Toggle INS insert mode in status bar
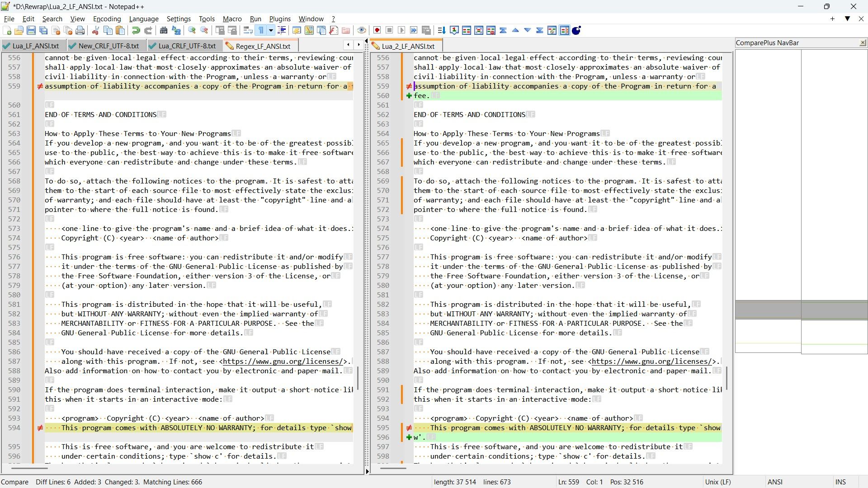The image size is (868, 488). point(840,482)
